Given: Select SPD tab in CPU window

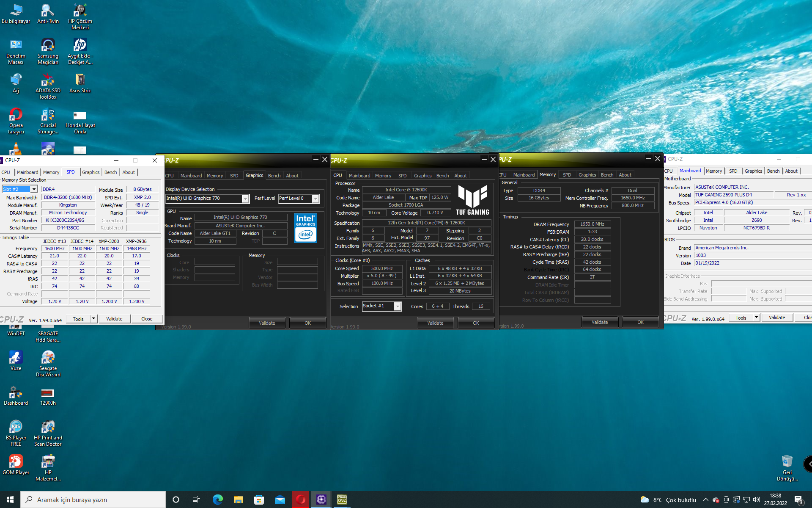Looking at the screenshot, I should point(402,176).
